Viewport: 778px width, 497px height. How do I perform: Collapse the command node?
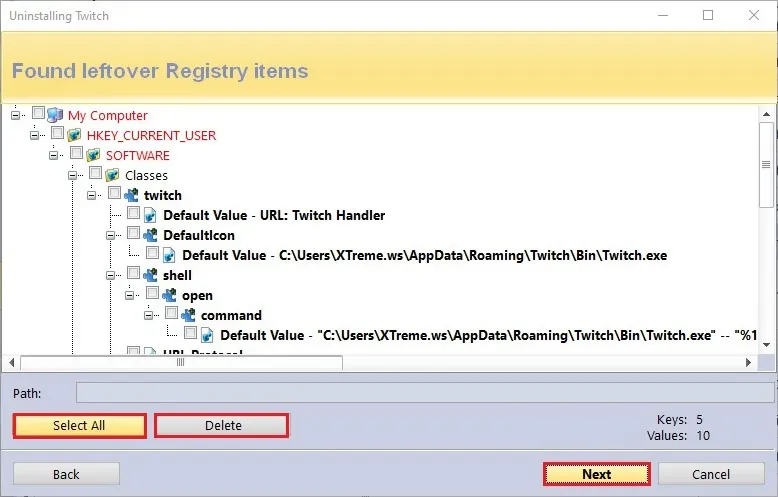tap(148, 315)
